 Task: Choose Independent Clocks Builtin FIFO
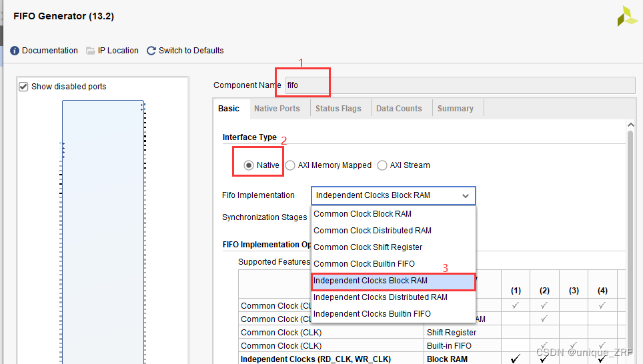coord(372,314)
